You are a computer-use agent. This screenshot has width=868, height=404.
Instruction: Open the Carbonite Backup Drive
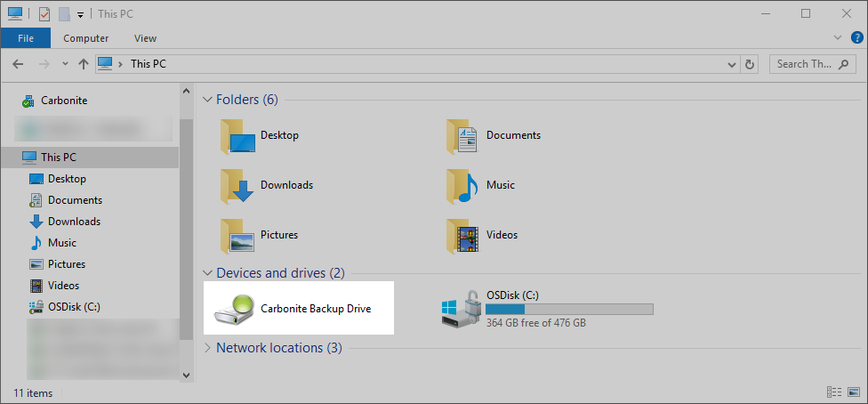point(299,308)
